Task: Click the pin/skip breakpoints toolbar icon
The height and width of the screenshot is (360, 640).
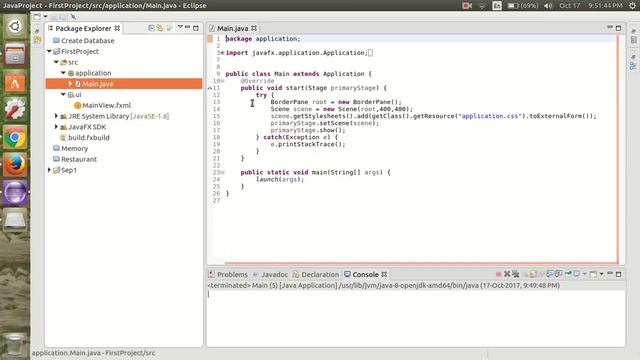Action: [x=73, y=17]
